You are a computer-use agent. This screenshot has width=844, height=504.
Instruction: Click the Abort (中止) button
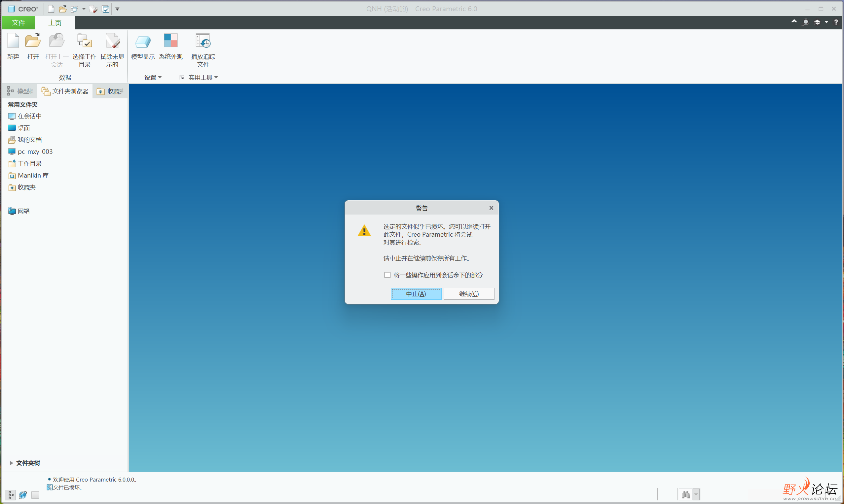click(x=416, y=294)
